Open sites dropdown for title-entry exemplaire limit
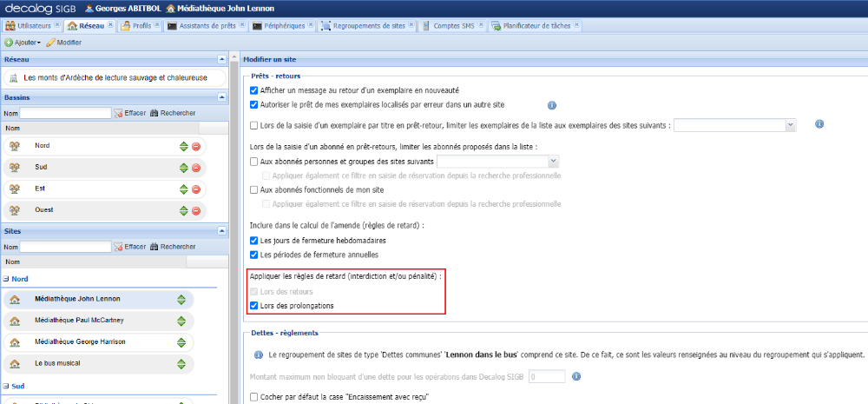The width and height of the screenshot is (868, 404). [x=790, y=125]
